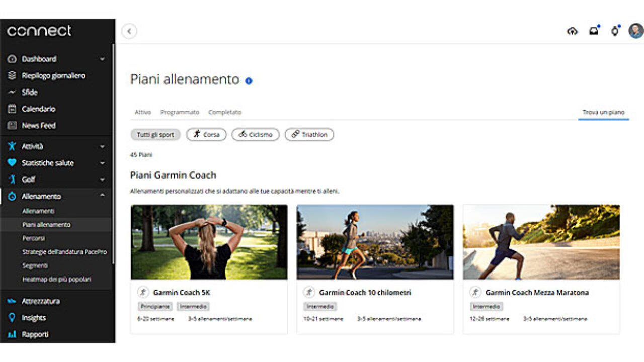This screenshot has width=644, height=362.
Task: Click the Garmin Coach Mezza Maratona photo
Action: [541, 242]
